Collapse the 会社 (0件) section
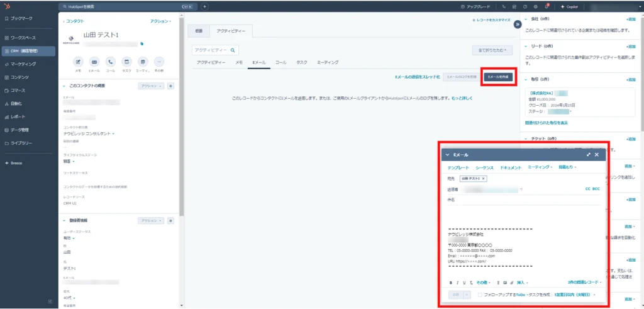This screenshot has height=309, width=644. point(526,19)
